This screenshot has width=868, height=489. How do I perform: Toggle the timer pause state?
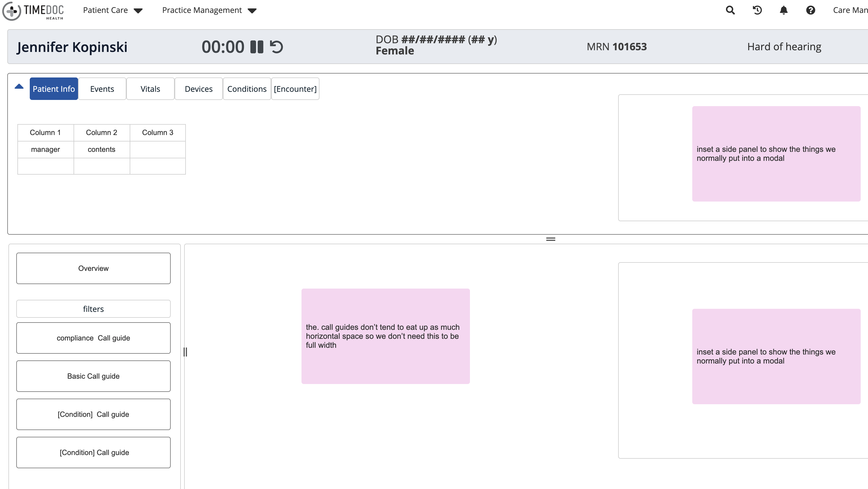pos(256,47)
